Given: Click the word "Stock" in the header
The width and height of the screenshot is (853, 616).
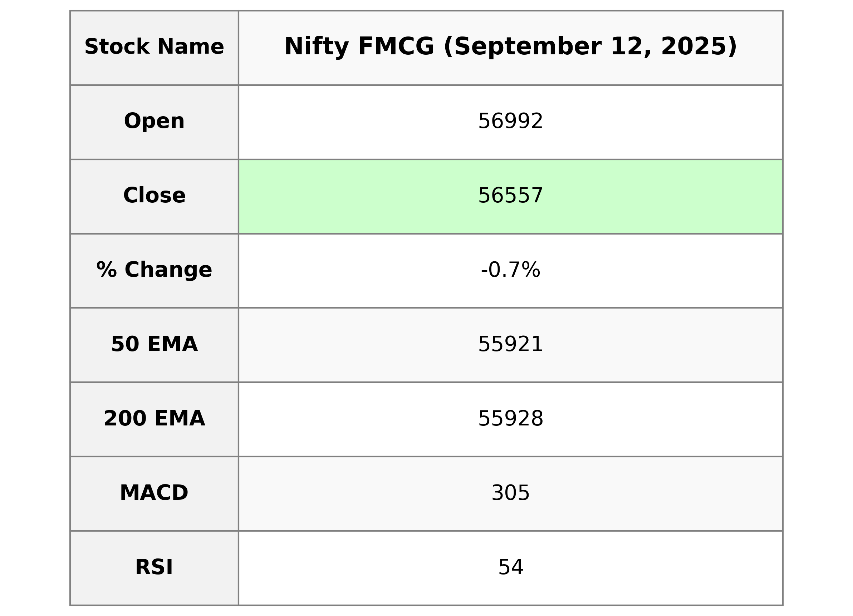Looking at the screenshot, I should 117,47.
